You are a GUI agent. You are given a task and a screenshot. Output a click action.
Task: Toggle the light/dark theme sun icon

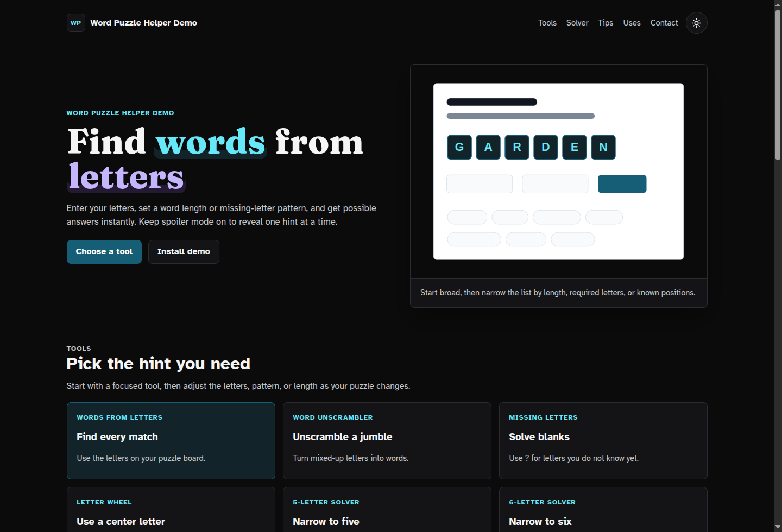[696, 23]
